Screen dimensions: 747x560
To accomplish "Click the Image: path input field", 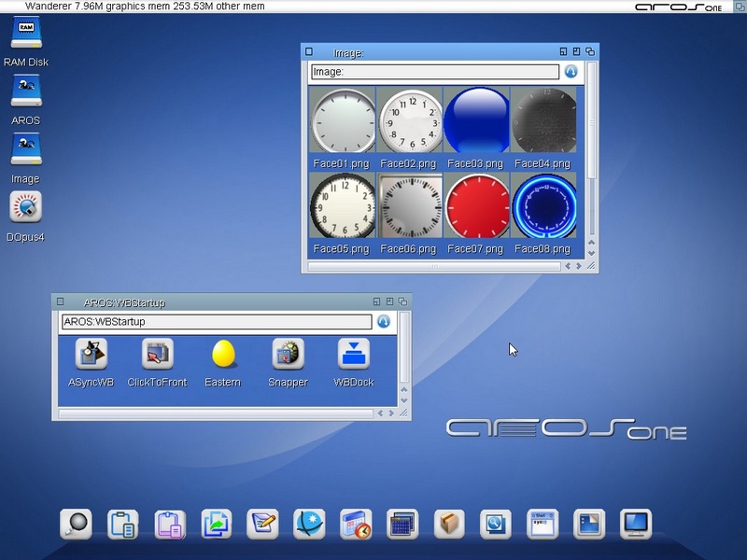I will (x=434, y=72).
